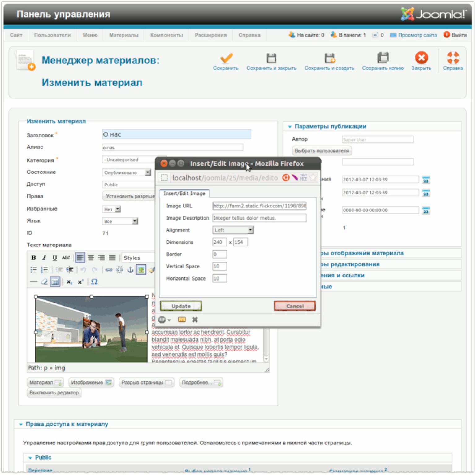Screen dimensions: 476x475
Task: Click the Сохранить checkmark icon
Action: pos(226,58)
